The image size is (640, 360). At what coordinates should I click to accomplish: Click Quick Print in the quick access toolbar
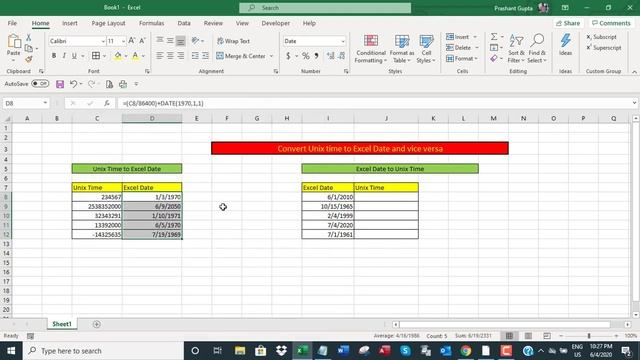(123, 84)
